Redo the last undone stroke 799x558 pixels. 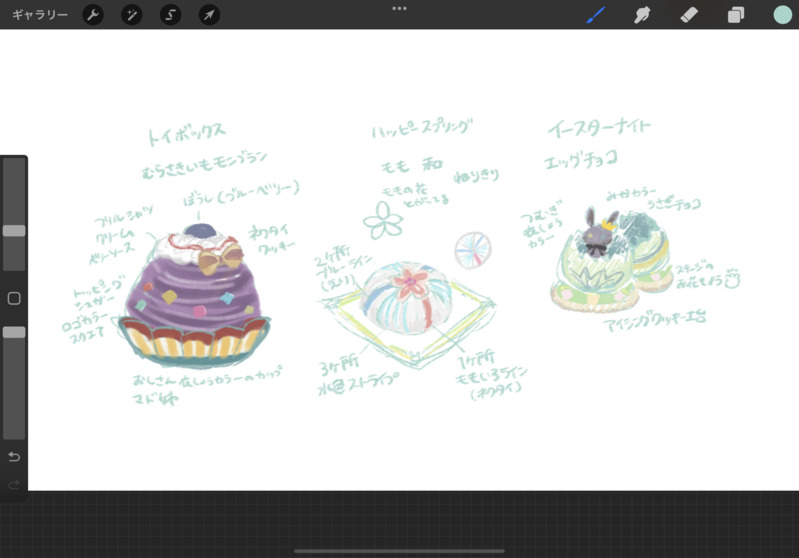14,484
